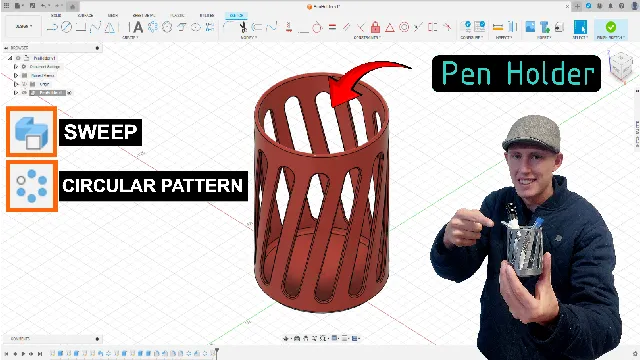The height and width of the screenshot is (360, 640).
Task: Toggle visibility of the highlighted sketch item
Action: point(24,93)
